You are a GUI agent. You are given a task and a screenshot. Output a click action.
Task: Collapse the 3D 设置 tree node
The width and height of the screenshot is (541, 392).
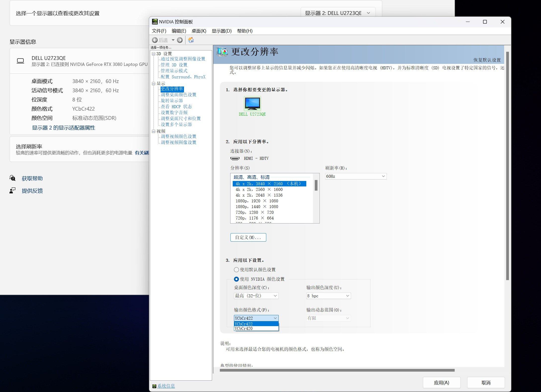pos(153,54)
